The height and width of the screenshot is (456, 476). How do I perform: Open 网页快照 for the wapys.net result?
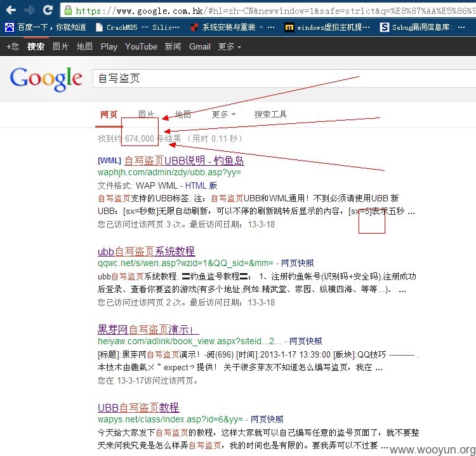point(267,419)
